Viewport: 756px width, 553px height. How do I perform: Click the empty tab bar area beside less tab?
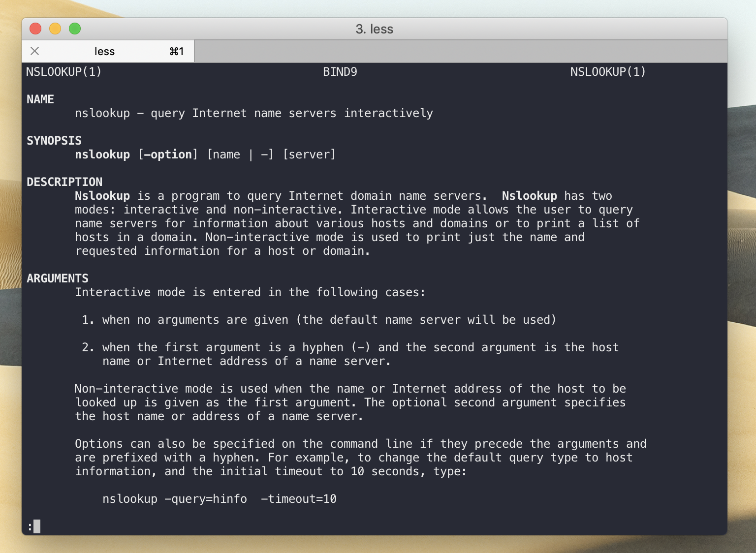[460, 51]
